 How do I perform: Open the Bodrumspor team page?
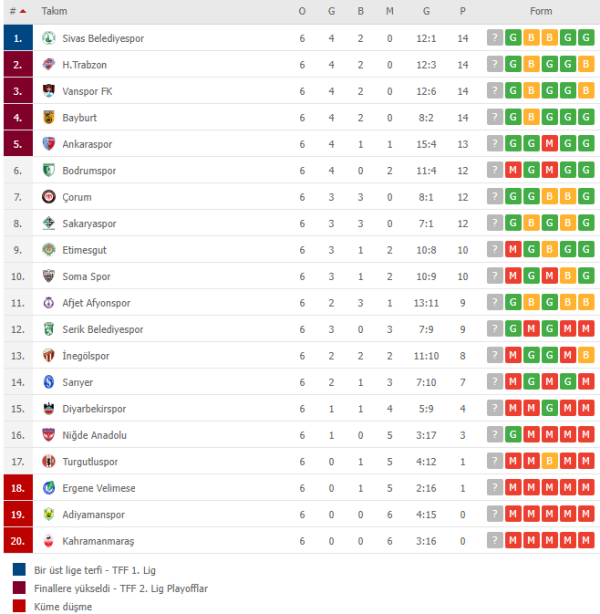pos(89,171)
